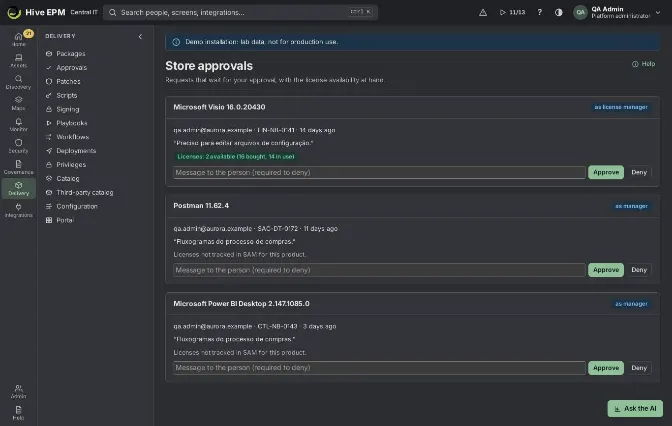This screenshot has height=426, width=672.
Task: Click the Postman 'as manager' badge
Action: (631, 206)
